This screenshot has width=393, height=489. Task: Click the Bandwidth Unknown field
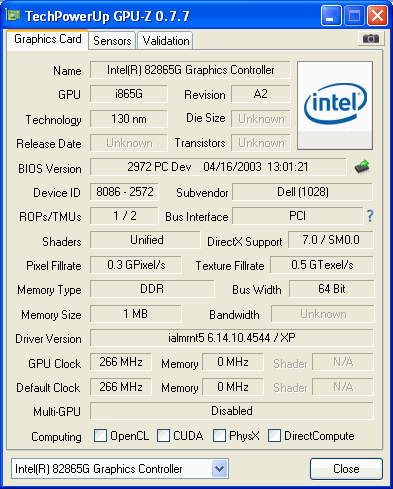tap(323, 314)
